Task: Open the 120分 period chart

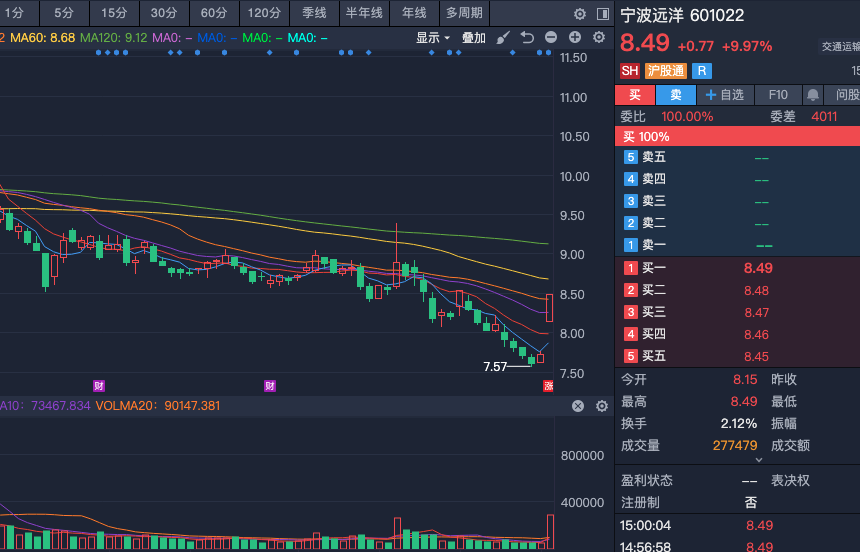Action: [264, 13]
